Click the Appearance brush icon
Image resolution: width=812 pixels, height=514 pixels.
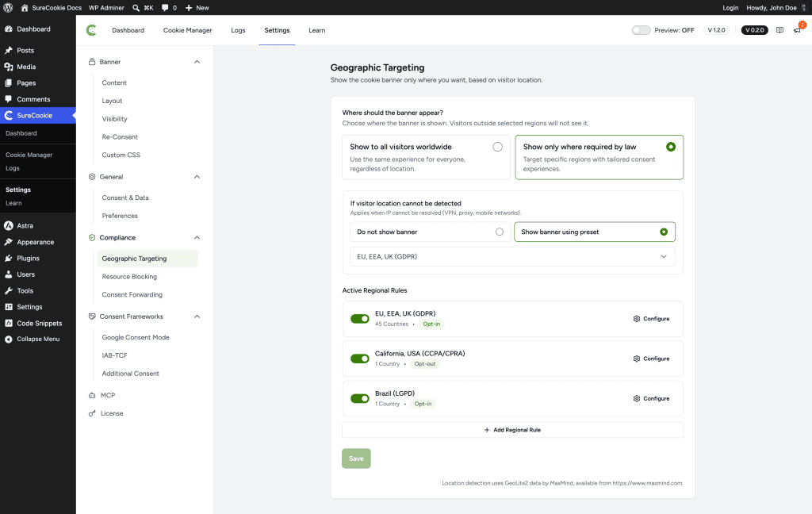(8, 242)
